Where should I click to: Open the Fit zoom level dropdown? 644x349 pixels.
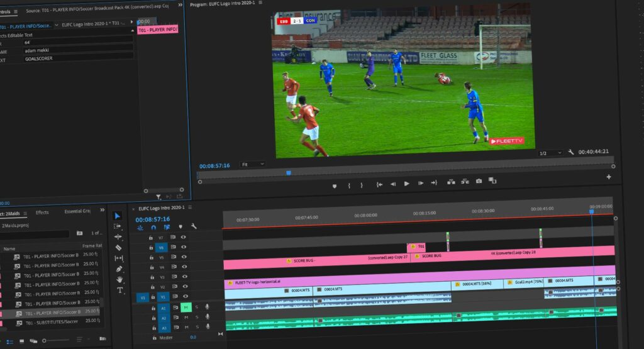click(253, 165)
